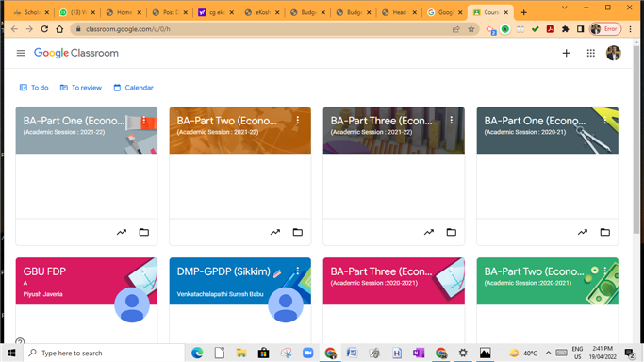Image resolution: width=644 pixels, height=362 pixels.
Task: Show hidden system tray icons
Action: (549, 353)
